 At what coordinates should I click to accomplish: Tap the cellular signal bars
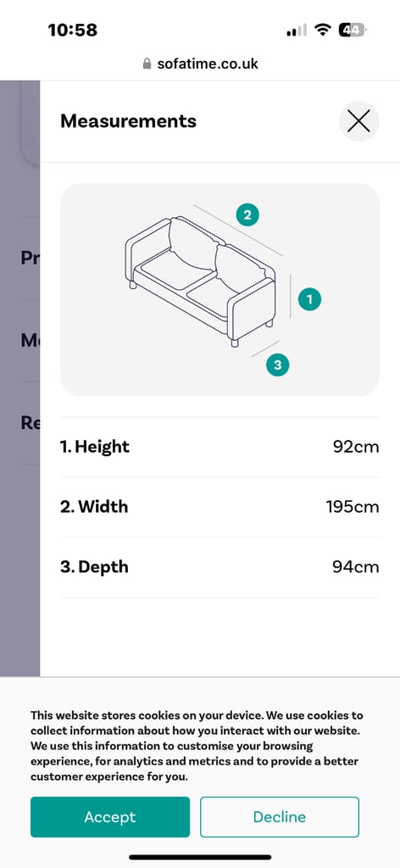(297, 31)
